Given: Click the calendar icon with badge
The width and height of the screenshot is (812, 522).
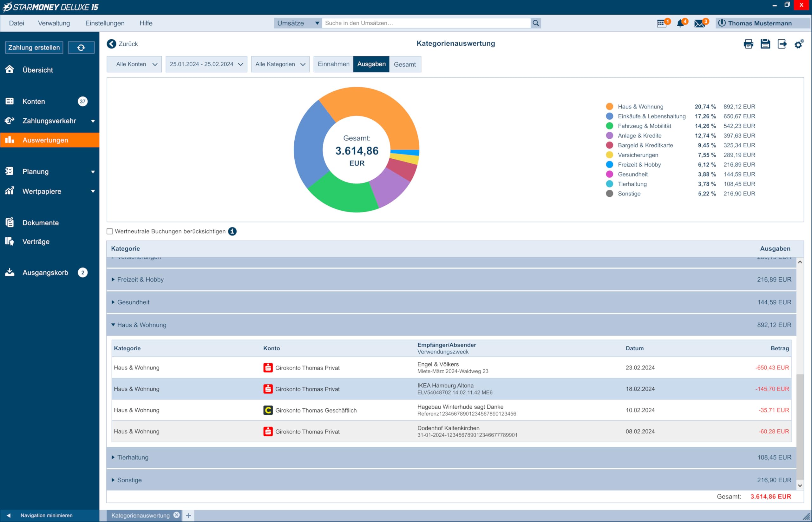Looking at the screenshot, I should click(x=662, y=23).
